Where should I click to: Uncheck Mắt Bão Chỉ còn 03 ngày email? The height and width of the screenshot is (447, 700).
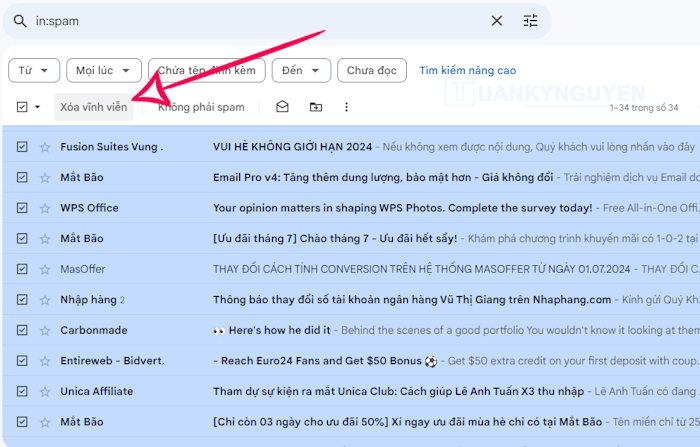[22, 422]
